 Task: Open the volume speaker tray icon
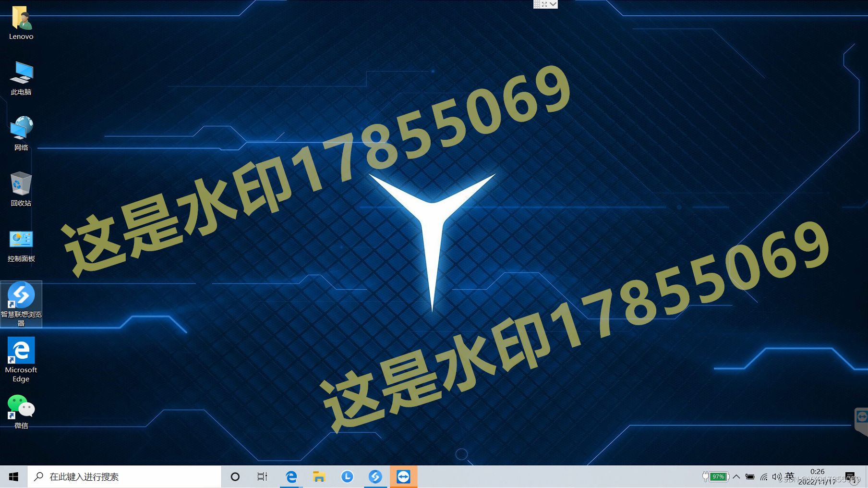pyautogui.click(x=777, y=476)
